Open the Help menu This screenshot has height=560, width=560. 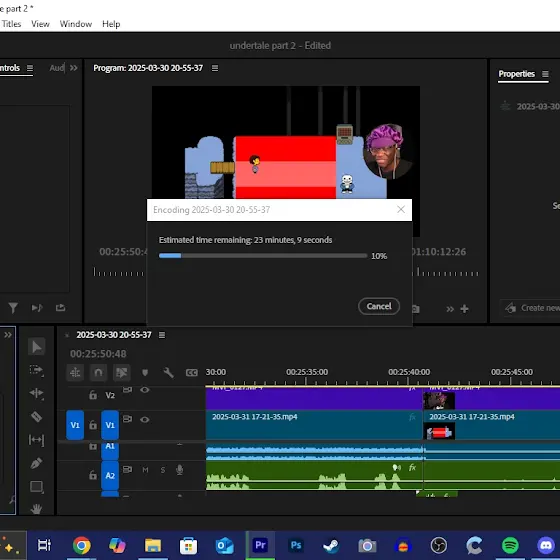pos(111,24)
